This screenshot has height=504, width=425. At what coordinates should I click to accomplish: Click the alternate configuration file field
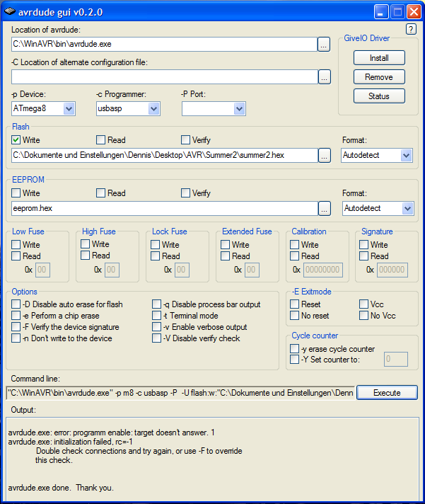pyautogui.click(x=165, y=77)
